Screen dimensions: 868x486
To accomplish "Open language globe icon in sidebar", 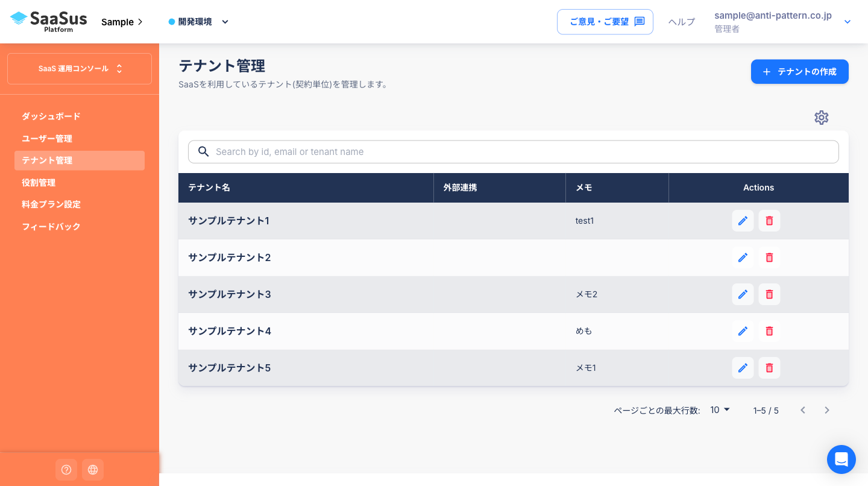I will (93, 470).
